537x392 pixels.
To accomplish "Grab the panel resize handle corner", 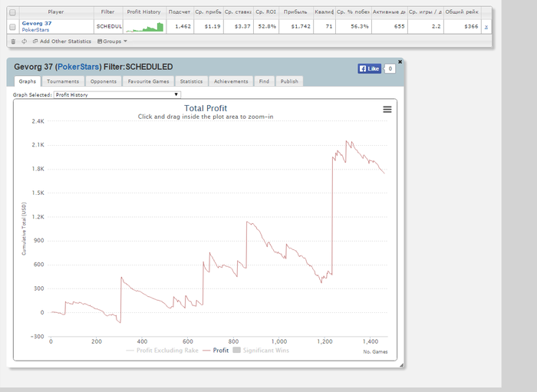I will tap(401, 365).
